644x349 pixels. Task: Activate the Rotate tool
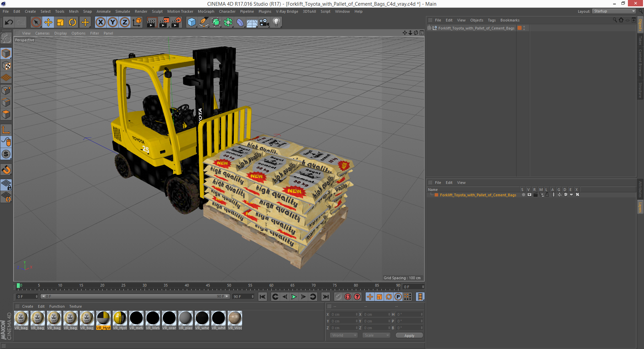pos(72,22)
